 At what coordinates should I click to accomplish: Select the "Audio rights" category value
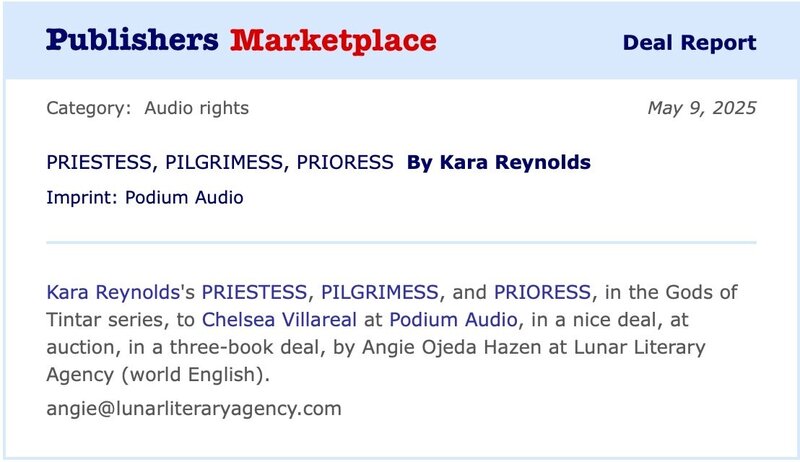pyautogui.click(x=196, y=108)
